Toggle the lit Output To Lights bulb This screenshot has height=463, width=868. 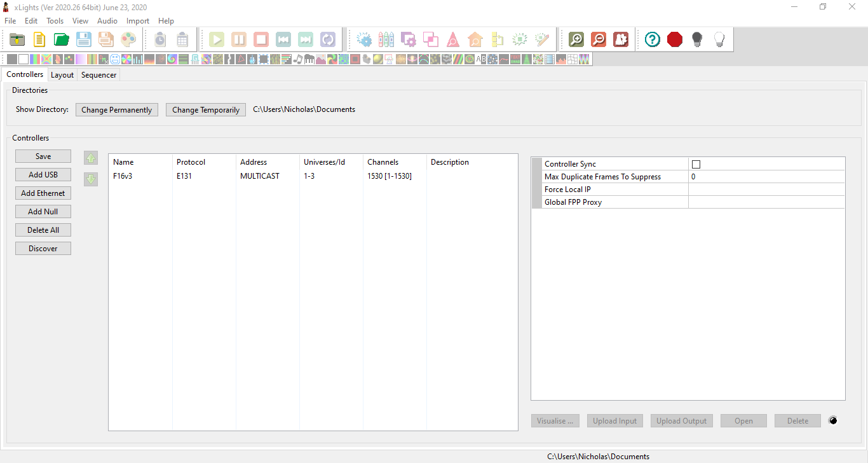click(x=719, y=39)
